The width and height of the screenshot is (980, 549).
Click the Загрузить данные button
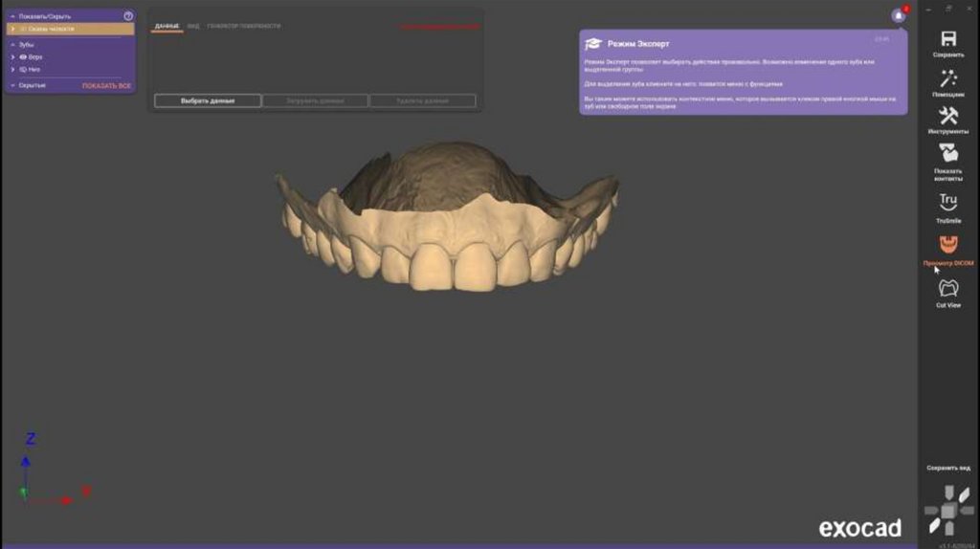point(315,100)
